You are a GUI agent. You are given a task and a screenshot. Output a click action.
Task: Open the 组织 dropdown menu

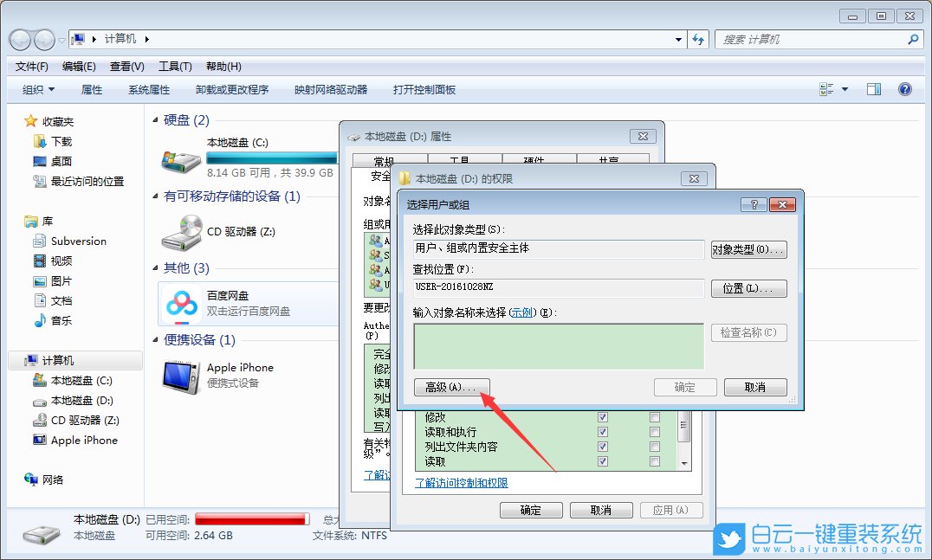(36, 88)
